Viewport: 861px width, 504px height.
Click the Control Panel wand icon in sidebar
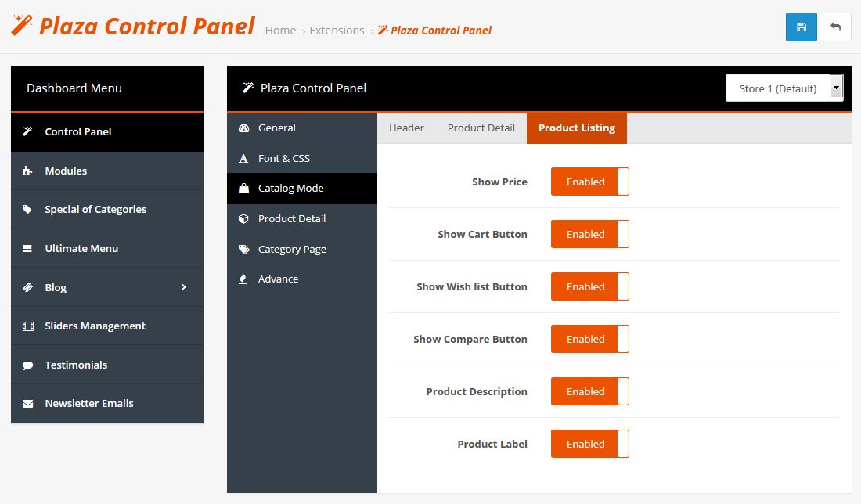pyautogui.click(x=27, y=131)
